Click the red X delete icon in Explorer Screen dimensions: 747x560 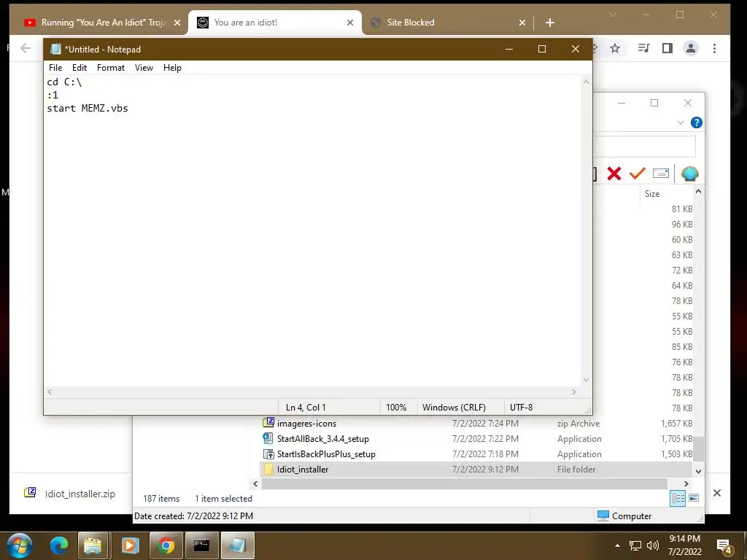614,174
